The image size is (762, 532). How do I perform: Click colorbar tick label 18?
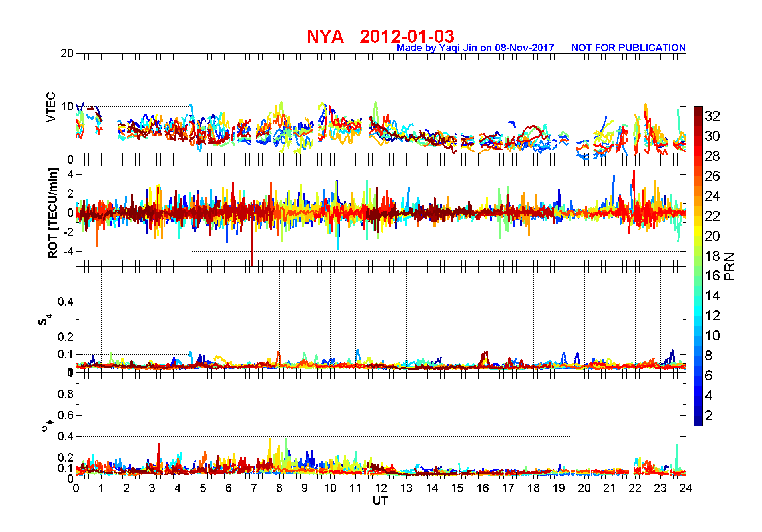coord(712,256)
